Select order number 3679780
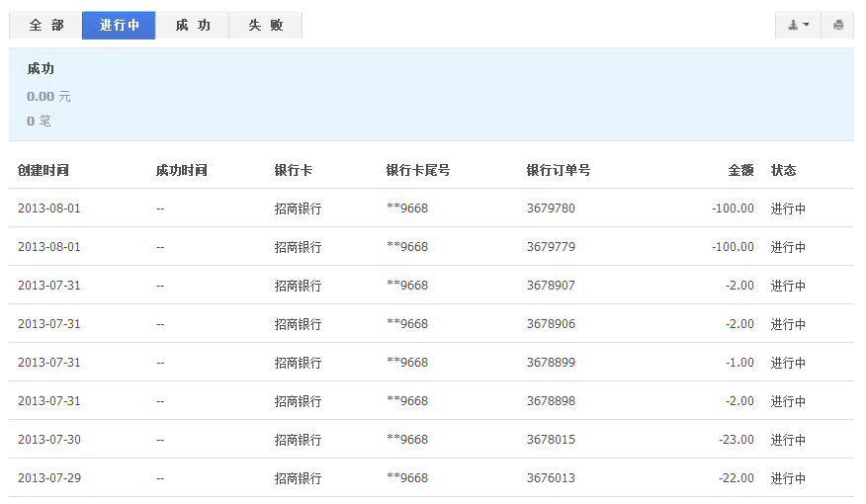 coord(551,209)
